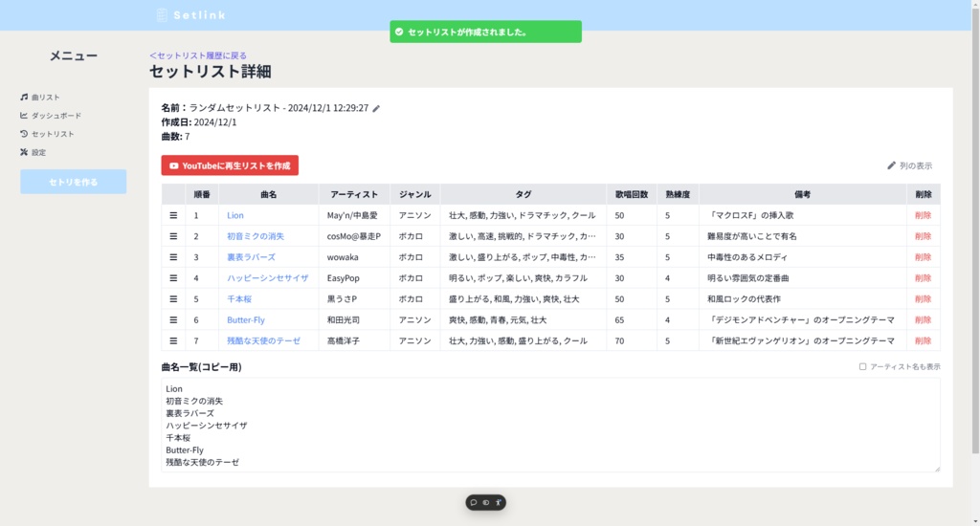The width and height of the screenshot is (980, 526).
Task: Click the May'n/中島愛 artist cell
Action: [x=352, y=215]
